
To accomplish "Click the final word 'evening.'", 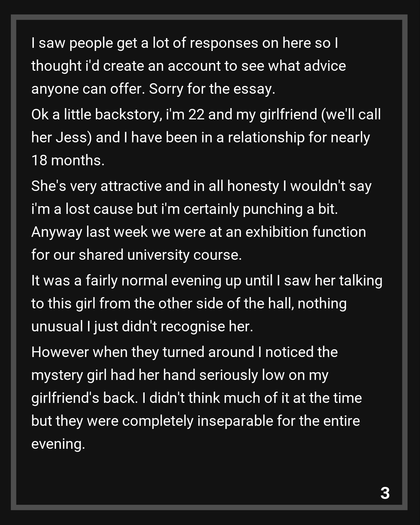I will [58, 444].
